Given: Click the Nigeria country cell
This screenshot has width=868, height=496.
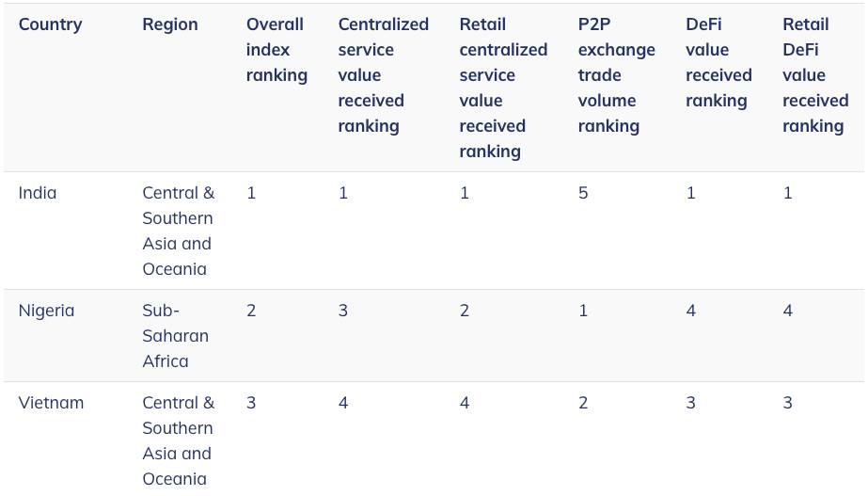Looking at the screenshot, I should [46, 311].
